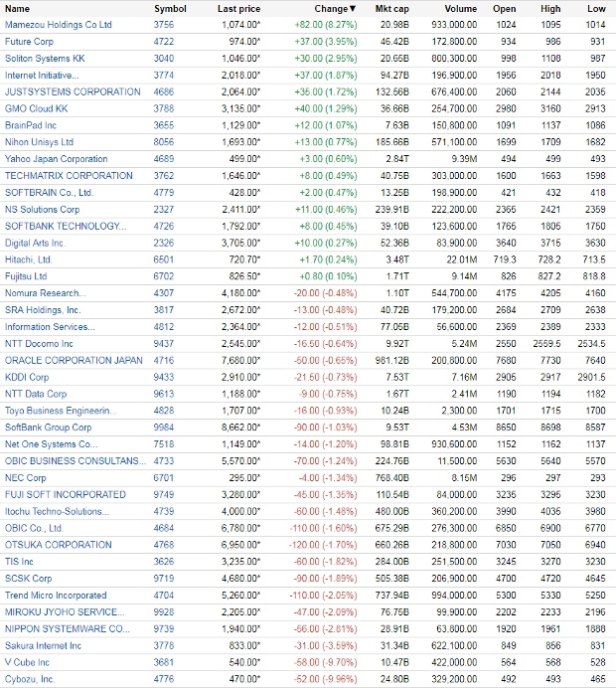Sort by Volume column header
Screen dimensions: 616x688
[460, 9]
